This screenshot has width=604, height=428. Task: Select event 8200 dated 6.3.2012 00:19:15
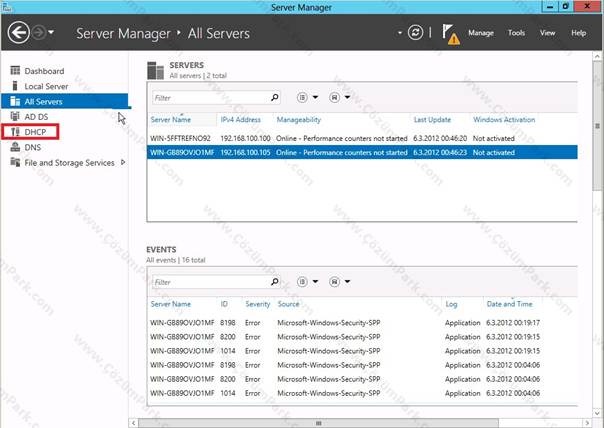tap(362, 337)
